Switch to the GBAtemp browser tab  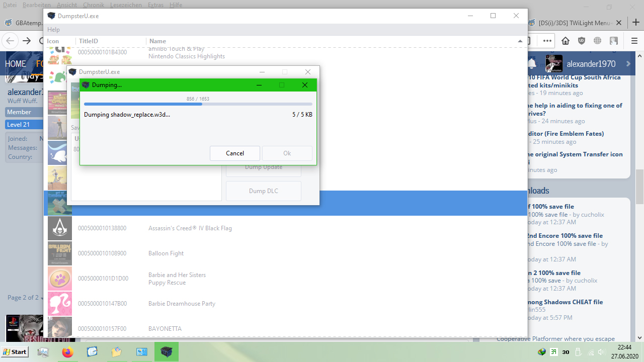click(24, 23)
